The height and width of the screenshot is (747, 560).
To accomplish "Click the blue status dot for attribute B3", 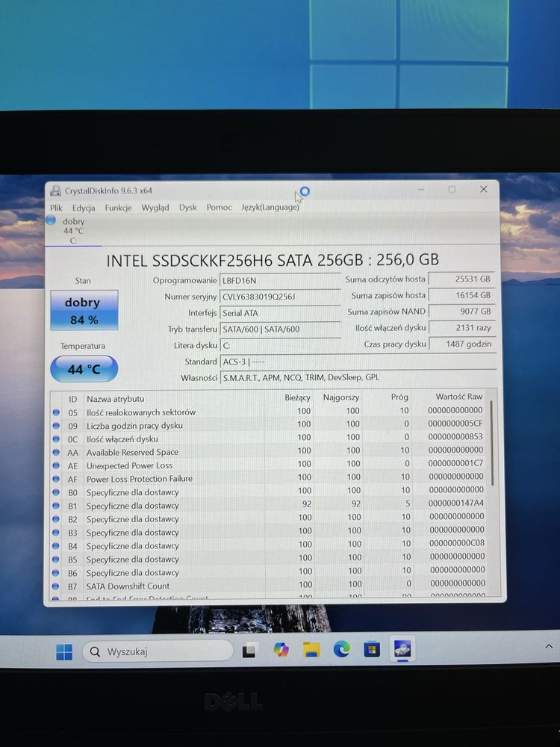I will (56, 532).
